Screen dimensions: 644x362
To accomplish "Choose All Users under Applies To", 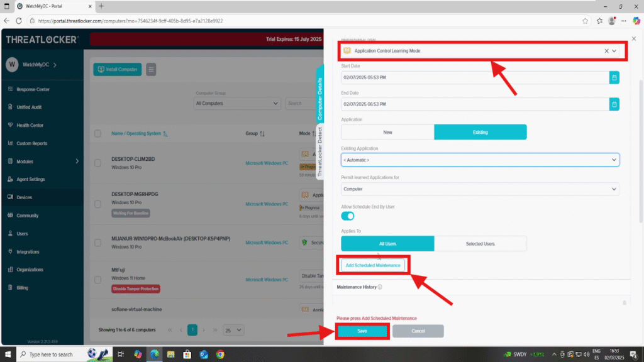I will tap(387, 244).
